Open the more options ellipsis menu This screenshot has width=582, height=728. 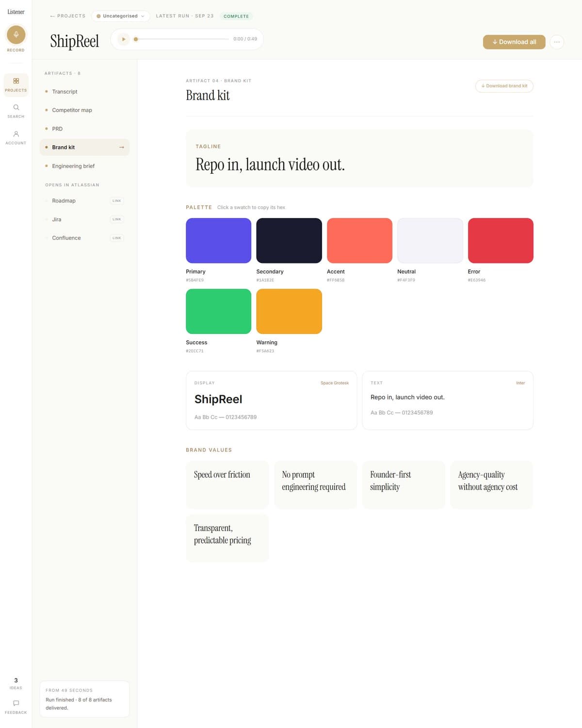click(x=557, y=42)
